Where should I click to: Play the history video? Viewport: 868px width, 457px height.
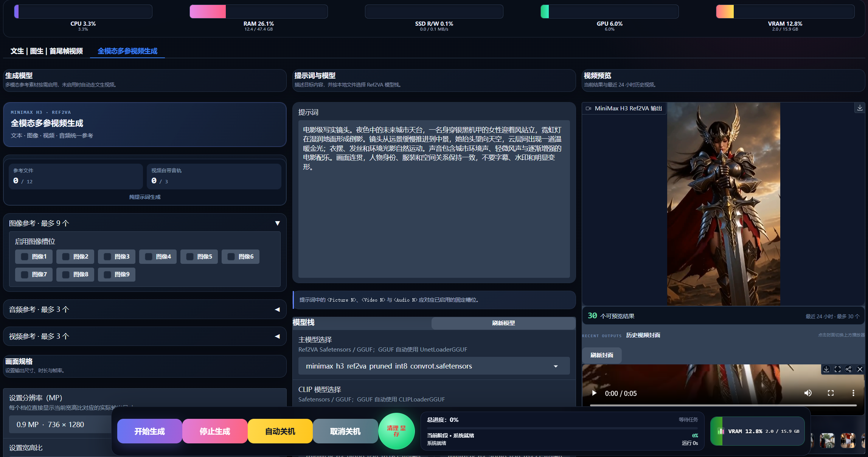coord(594,393)
